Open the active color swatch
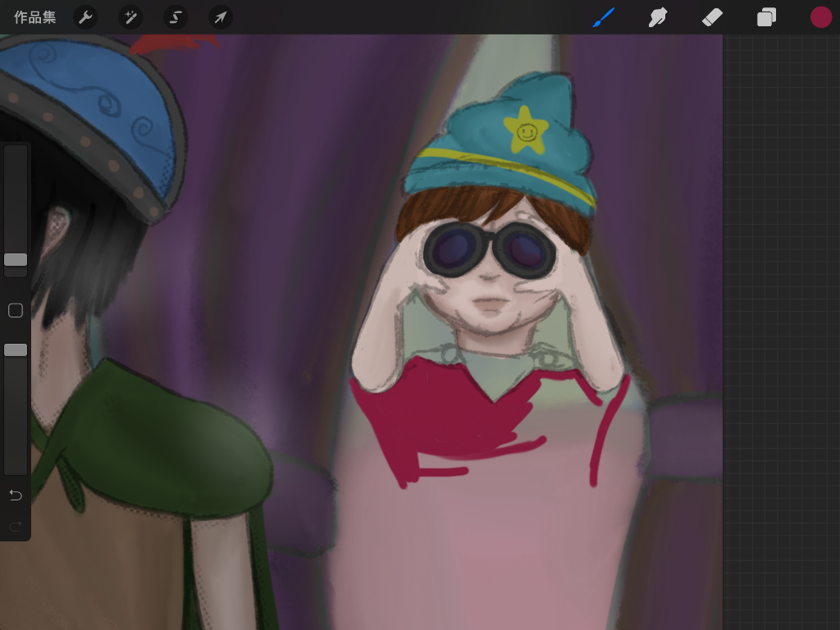This screenshot has width=840, height=630. (820, 17)
